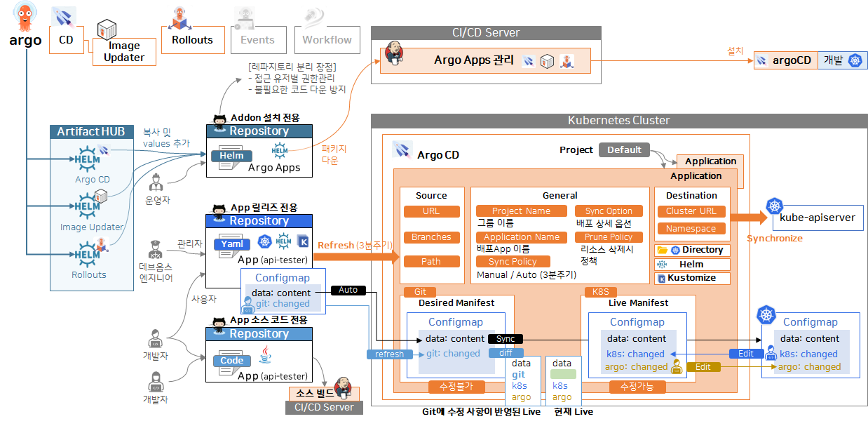Click the blue refresh tag
This screenshot has width=868, height=426.
coord(389,354)
